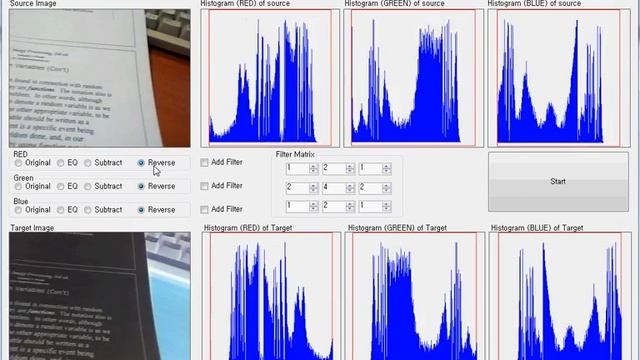Click the Source Image preview
This screenshot has height=360, width=640.
[100, 78]
